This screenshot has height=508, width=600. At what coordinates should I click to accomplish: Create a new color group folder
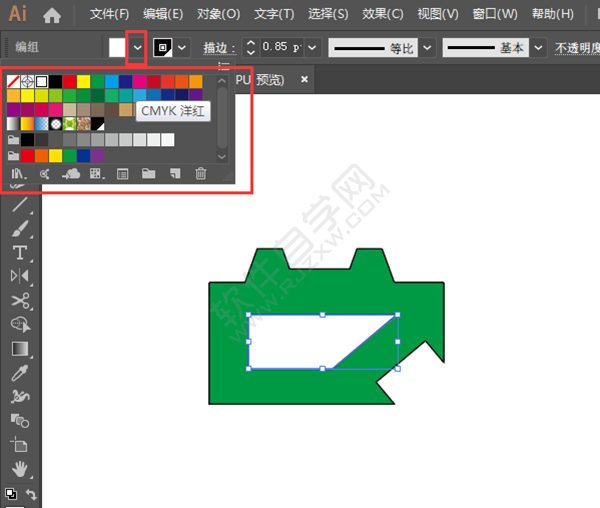pos(148,174)
